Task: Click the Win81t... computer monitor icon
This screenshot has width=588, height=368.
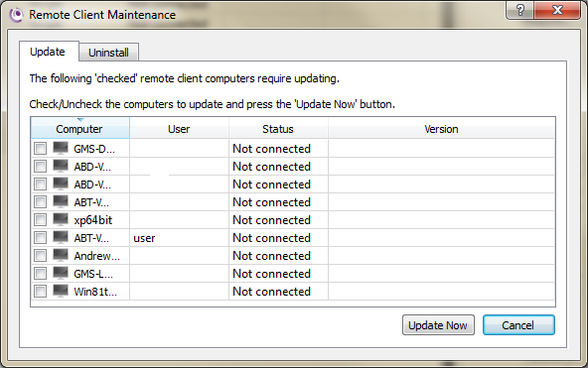Action: (61, 292)
